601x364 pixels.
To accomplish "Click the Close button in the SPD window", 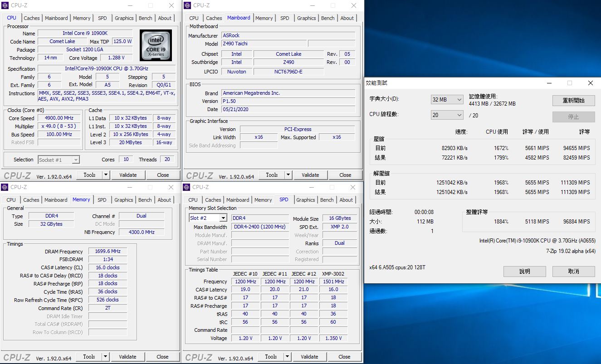I will (345, 357).
